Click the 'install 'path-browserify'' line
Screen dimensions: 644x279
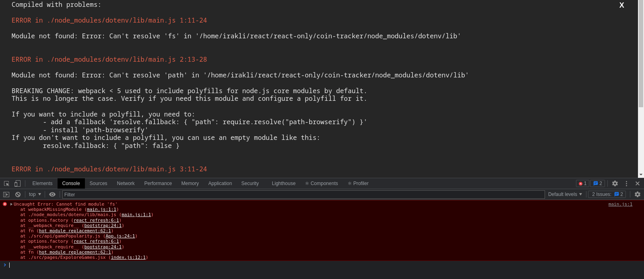coord(95,130)
